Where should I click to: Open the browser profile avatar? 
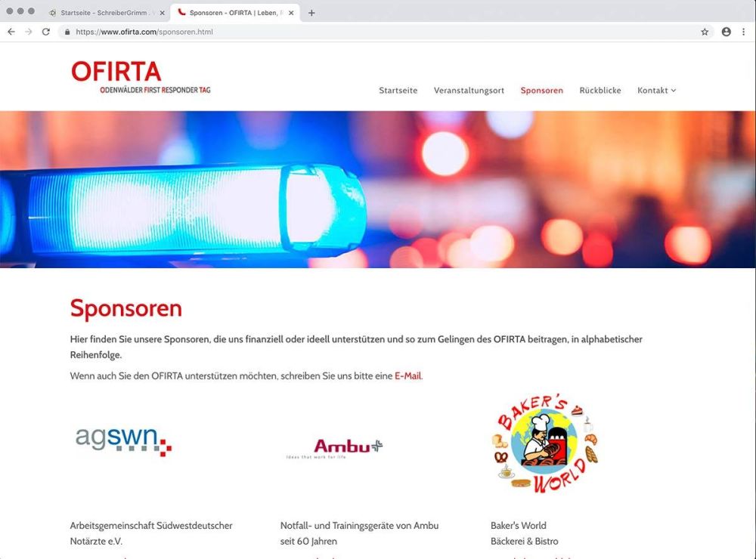pyautogui.click(x=727, y=32)
